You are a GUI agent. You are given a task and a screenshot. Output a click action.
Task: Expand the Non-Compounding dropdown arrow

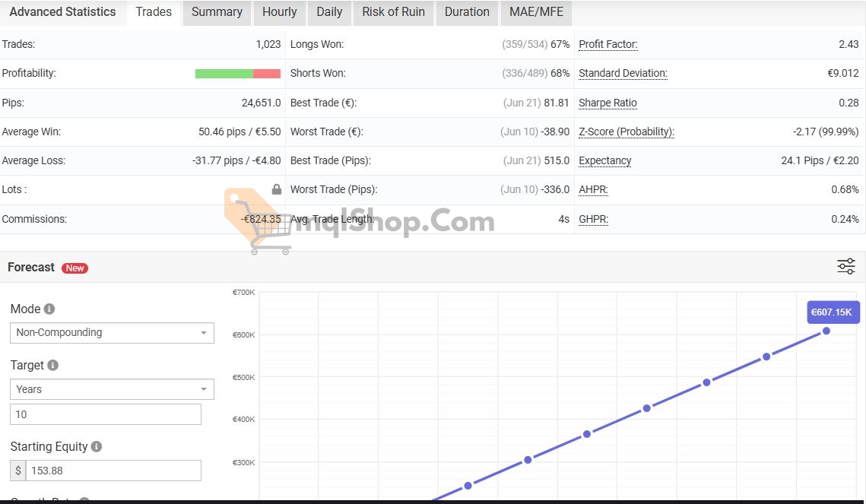[x=204, y=332]
